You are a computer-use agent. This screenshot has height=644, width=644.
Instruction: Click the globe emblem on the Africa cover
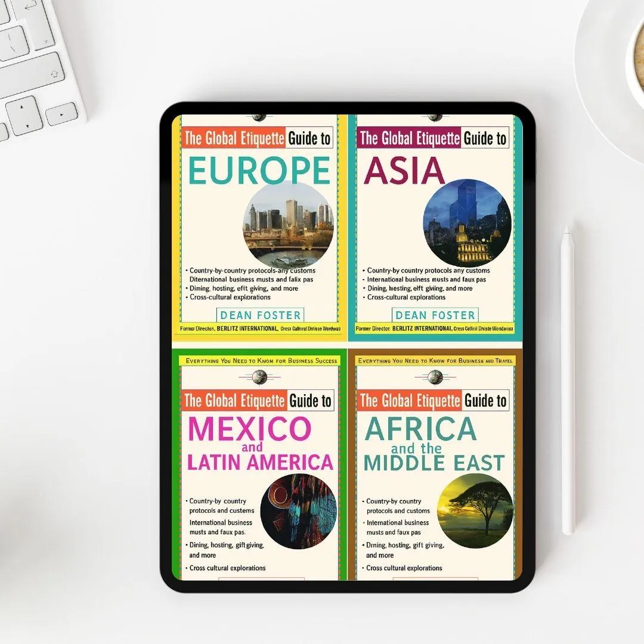click(x=435, y=377)
